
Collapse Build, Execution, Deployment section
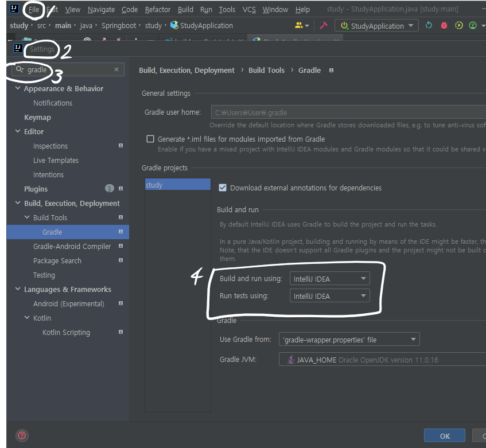coord(18,203)
